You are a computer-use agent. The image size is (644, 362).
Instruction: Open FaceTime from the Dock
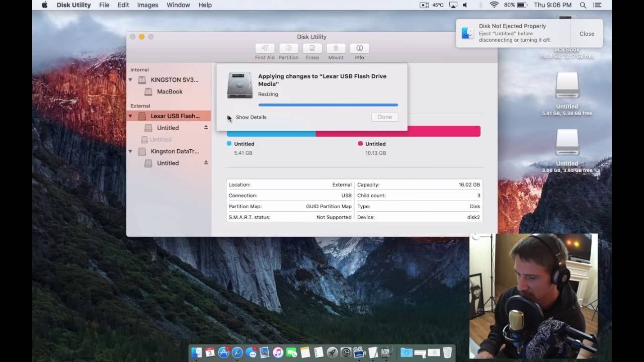[291, 352]
